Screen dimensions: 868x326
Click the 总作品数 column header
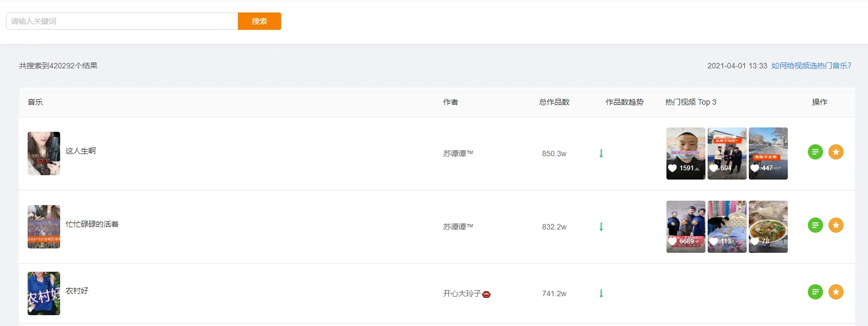point(553,102)
